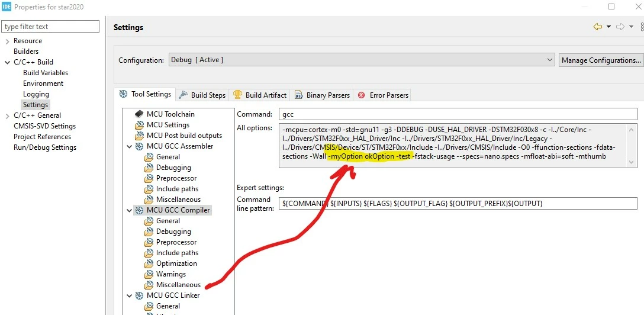Open the forward history dropdown arrow
Image resolution: width=644 pixels, height=315 pixels.
pyautogui.click(x=631, y=27)
